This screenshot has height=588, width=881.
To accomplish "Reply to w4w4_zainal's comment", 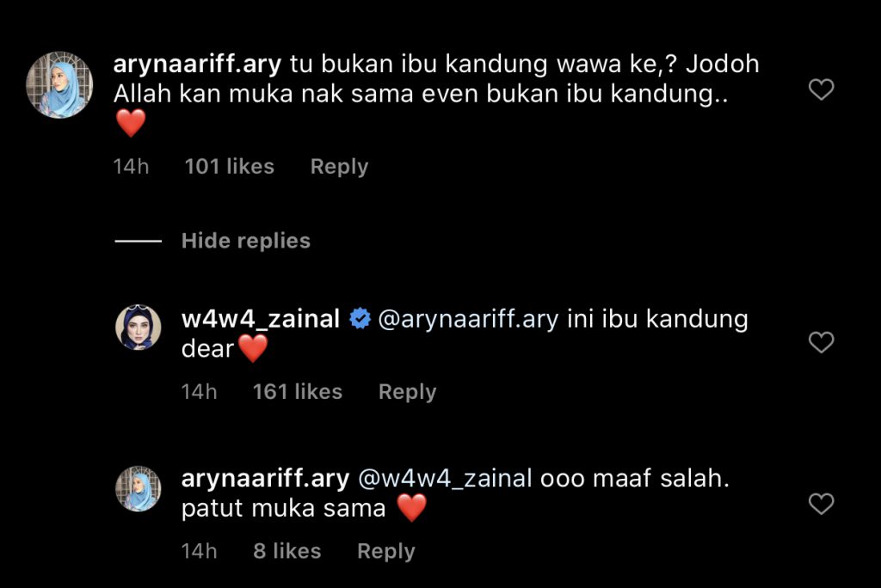I will (x=407, y=392).
